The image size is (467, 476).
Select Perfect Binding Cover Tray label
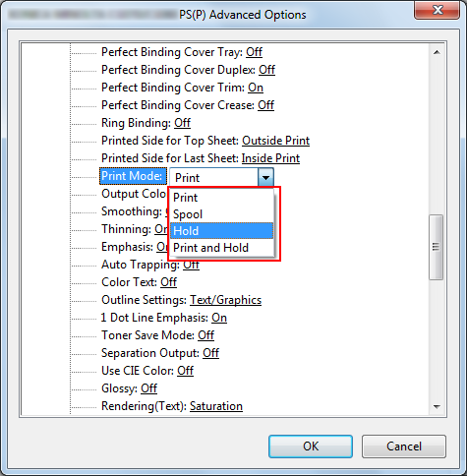click(x=172, y=52)
